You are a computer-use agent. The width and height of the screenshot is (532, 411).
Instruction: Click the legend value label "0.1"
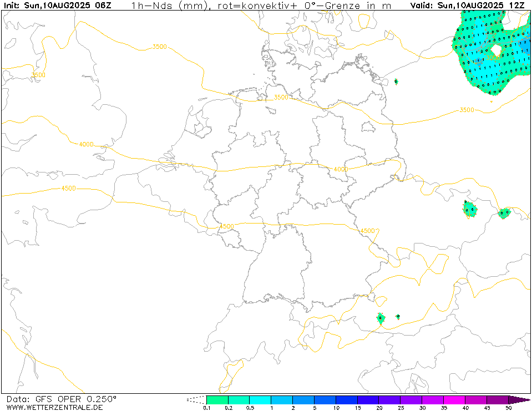point(206,408)
